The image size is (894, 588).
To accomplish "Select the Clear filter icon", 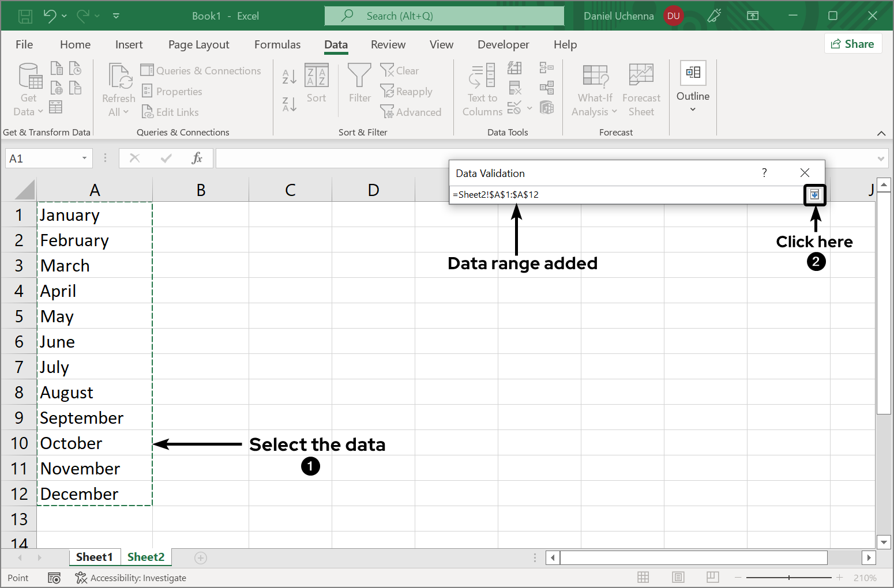I will click(x=400, y=70).
